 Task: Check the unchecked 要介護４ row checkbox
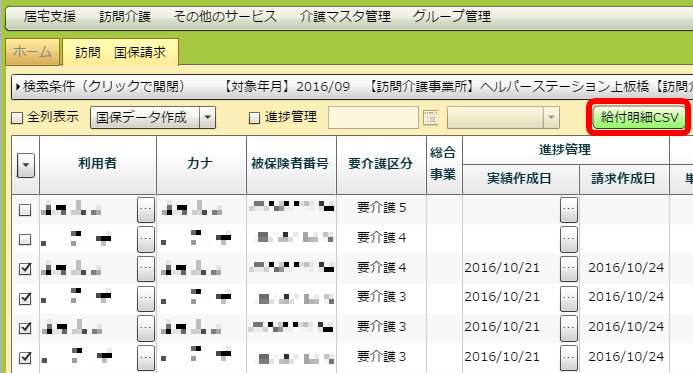(25, 240)
